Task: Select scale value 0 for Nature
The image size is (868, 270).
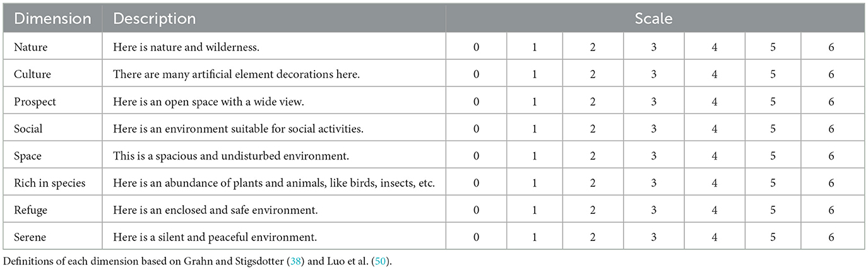Action: click(476, 47)
